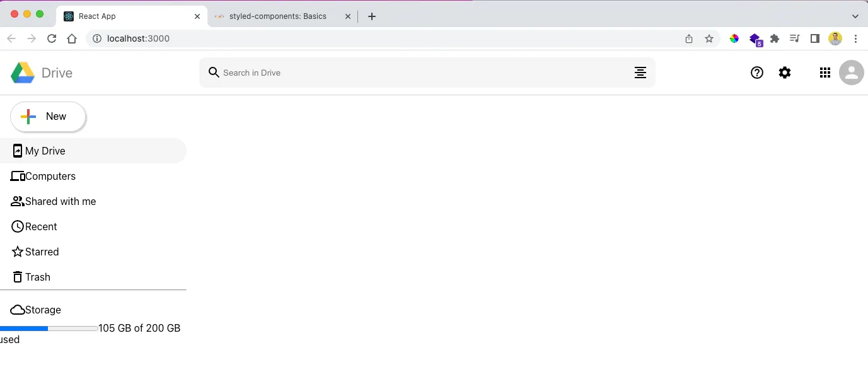868x379 pixels.
Task: Open Starred items
Action: (93, 252)
